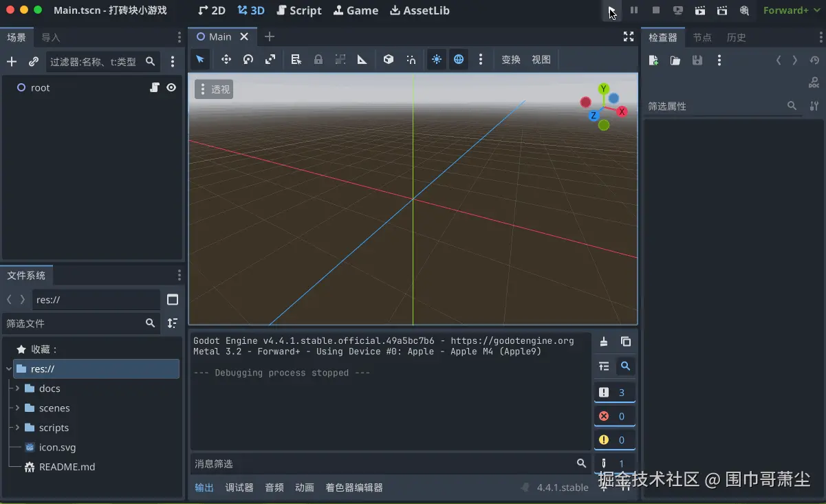Screen dimensions: 826x504
Task: Select the Move mode tool
Action: [226, 60]
